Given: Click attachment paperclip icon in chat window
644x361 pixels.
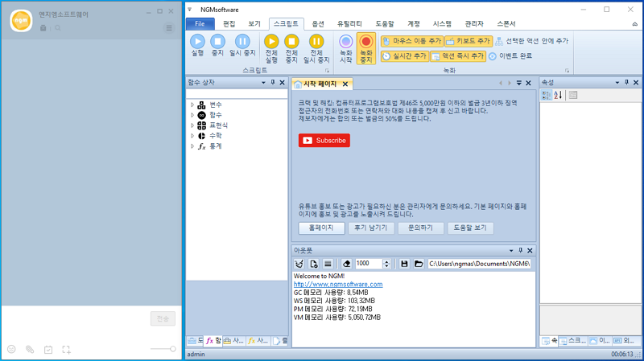Looking at the screenshot, I should point(30,349).
